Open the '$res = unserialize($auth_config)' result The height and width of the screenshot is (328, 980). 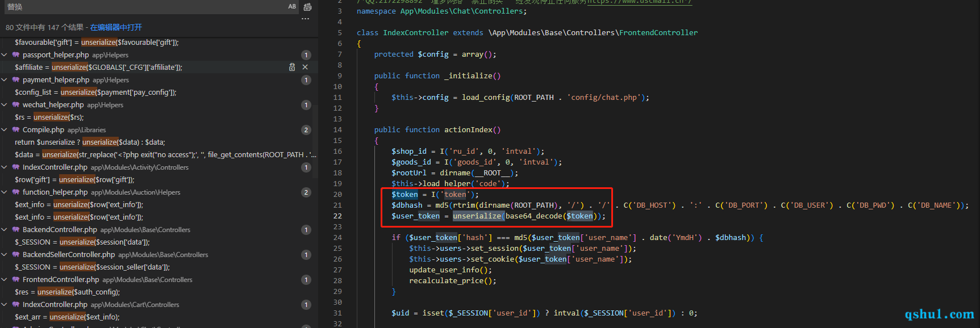[67, 292]
